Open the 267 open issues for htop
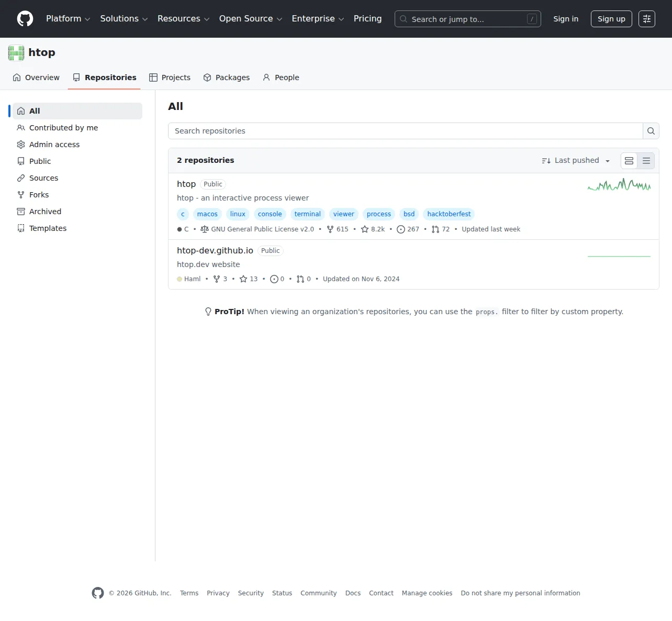The width and height of the screenshot is (672, 621). [x=408, y=229]
